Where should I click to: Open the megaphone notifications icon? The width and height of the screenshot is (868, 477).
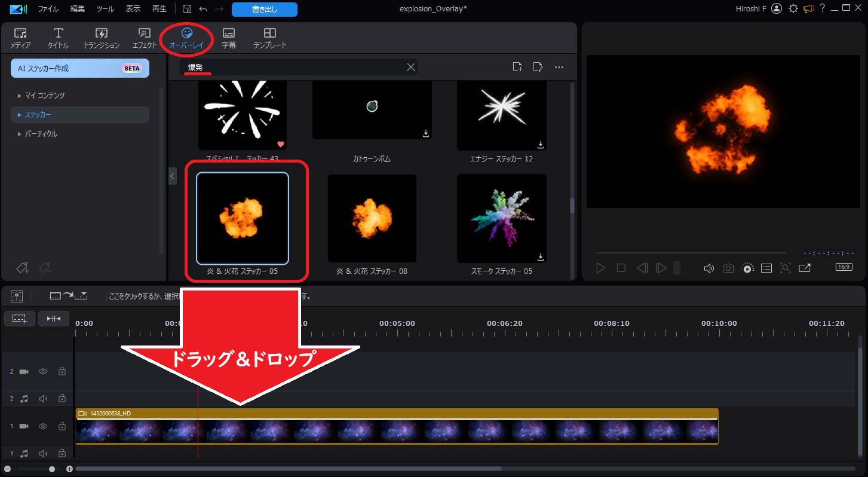pos(808,8)
